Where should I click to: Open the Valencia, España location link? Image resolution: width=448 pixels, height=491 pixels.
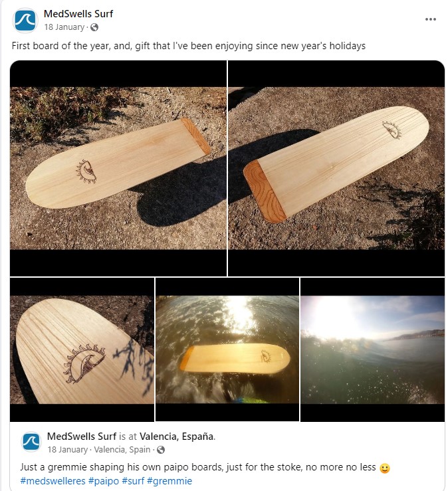tap(177, 437)
